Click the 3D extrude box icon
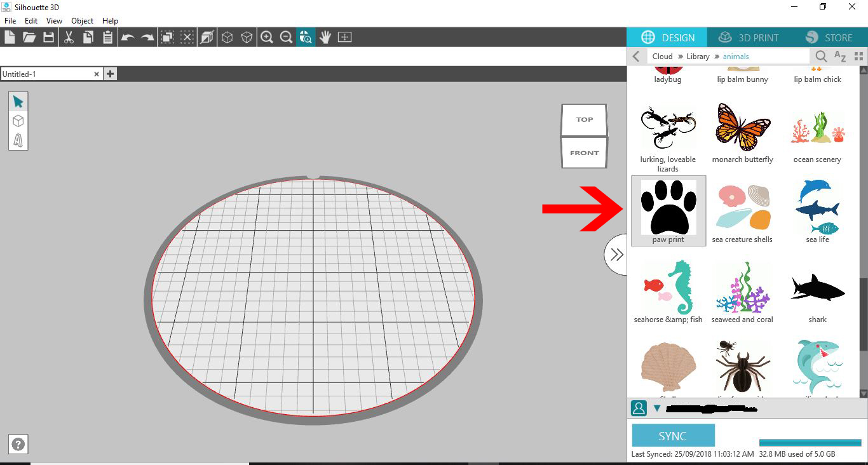Image resolution: width=868 pixels, height=465 pixels. pos(207,37)
